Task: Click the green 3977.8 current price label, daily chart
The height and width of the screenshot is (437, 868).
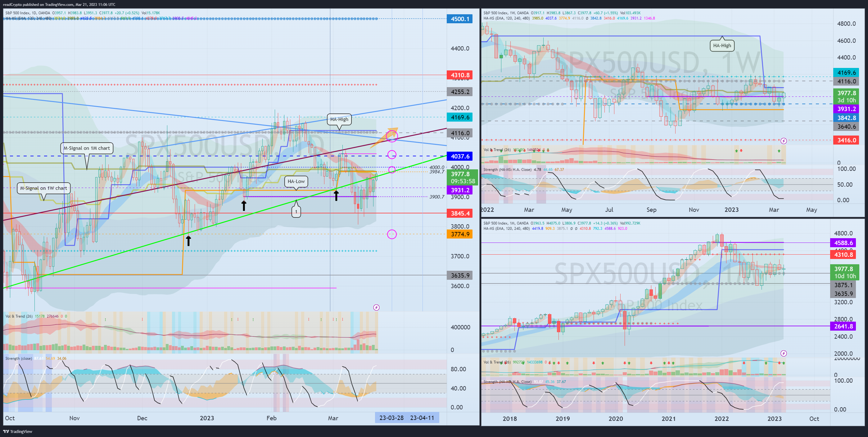Action: (462, 177)
